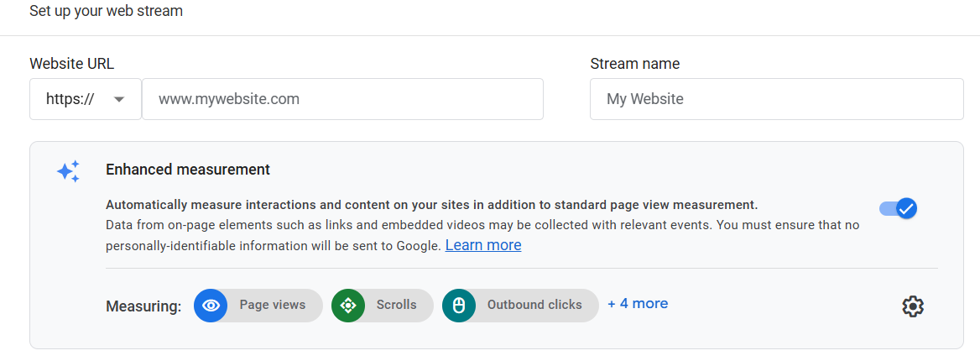Open the Learn more link

coord(483,245)
